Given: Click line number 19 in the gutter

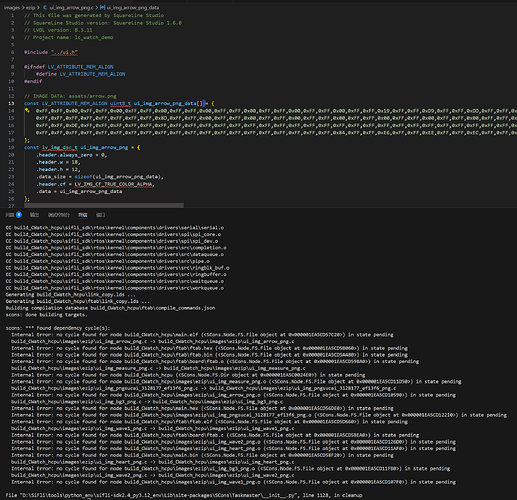Looking at the screenshot, I should point(12,147).
